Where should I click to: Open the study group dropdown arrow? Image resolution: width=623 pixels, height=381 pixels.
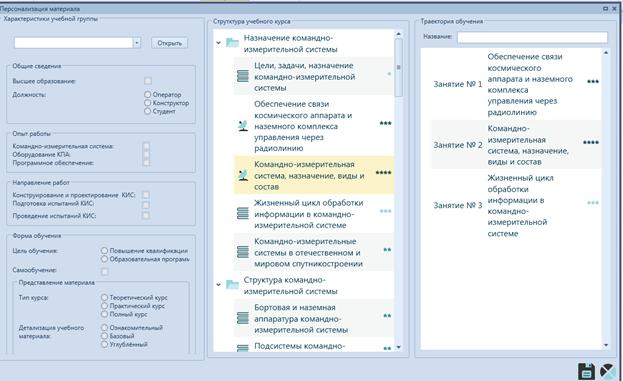click(x=137, y=43)
